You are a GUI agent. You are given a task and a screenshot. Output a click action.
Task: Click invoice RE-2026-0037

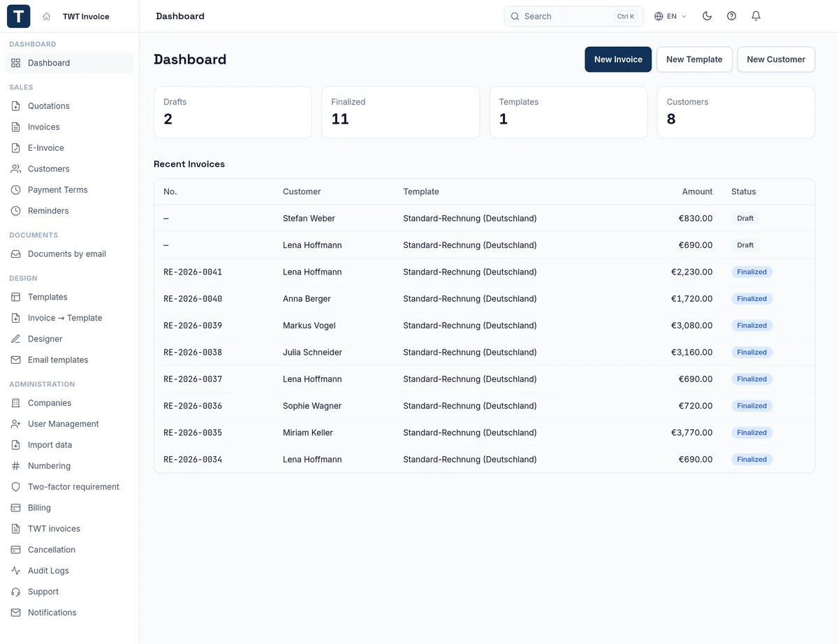click(193, 379)
